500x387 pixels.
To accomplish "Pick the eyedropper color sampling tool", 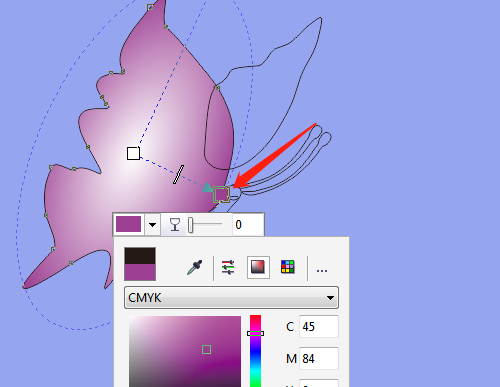I will [x=195, y=267].
